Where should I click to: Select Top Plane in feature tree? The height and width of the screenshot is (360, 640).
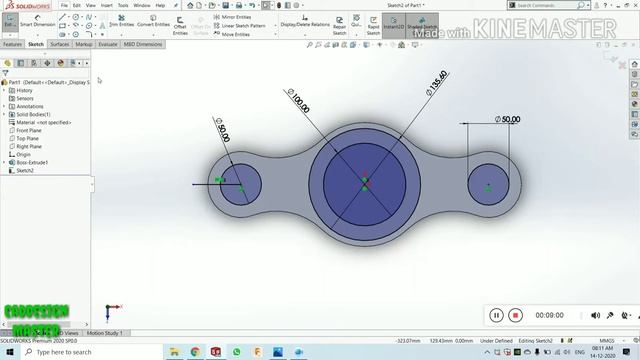[24, 138]
